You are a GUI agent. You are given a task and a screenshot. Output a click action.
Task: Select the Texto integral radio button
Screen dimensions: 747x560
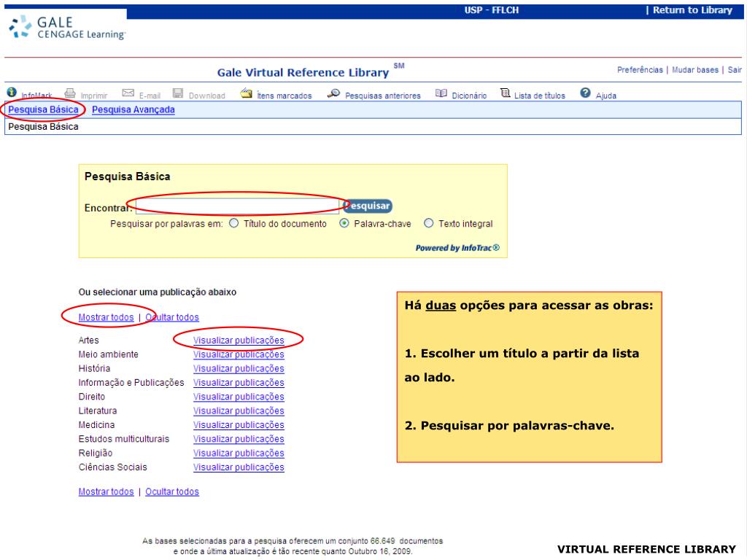coord(429,223)
